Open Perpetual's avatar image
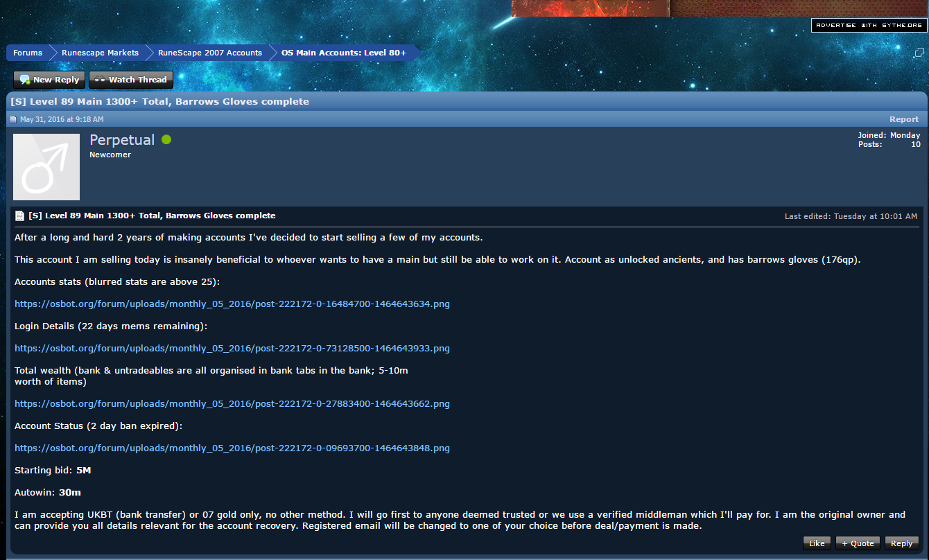929x560 pixels. pyautogui.click(x=46, y=167)
